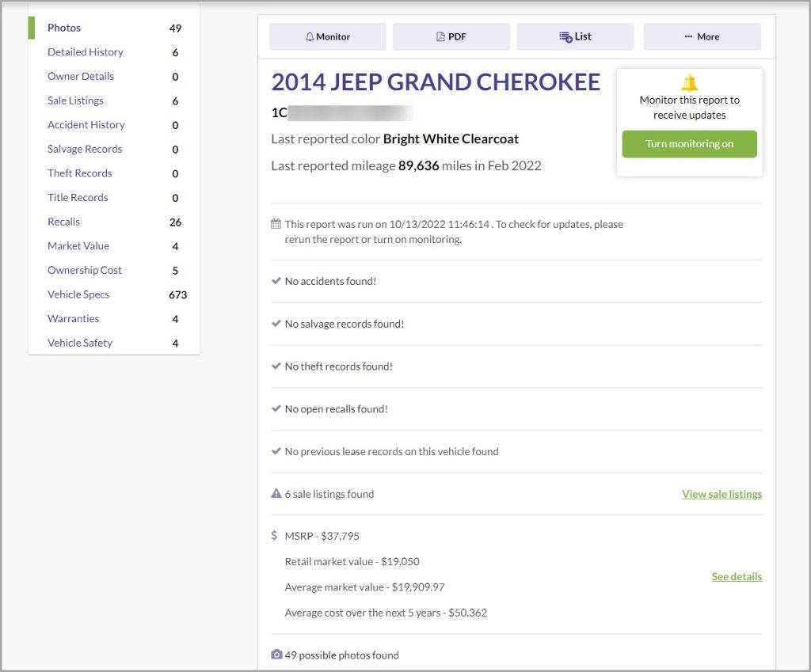811x672 pixels.
Task: Click checkmark icon beside No salvage records
Action: pyautogui.click(x=276, y=324)
